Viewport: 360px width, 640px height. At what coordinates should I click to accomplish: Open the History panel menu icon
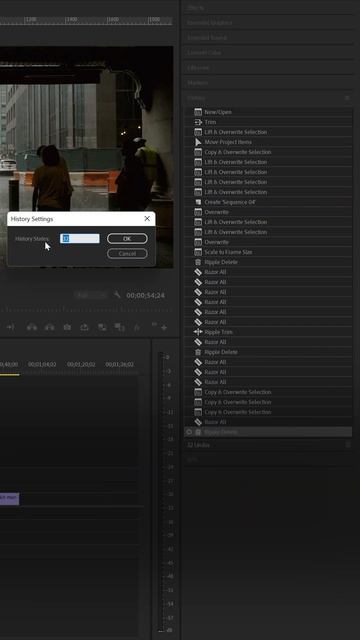347,98
